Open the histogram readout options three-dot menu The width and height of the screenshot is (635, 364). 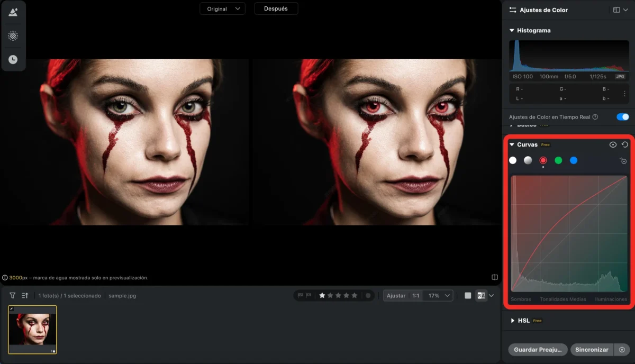click(624, 94)
